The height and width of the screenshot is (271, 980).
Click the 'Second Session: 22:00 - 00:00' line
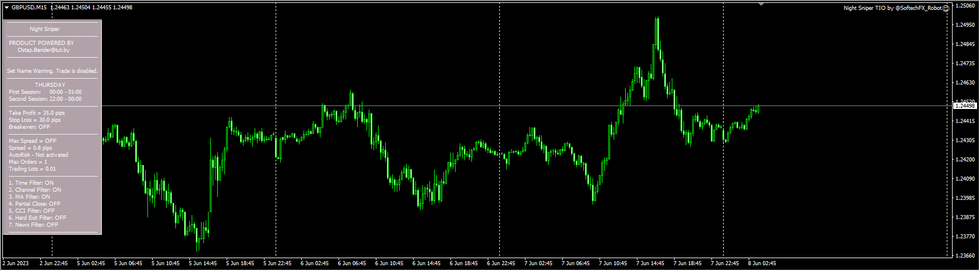45,99
